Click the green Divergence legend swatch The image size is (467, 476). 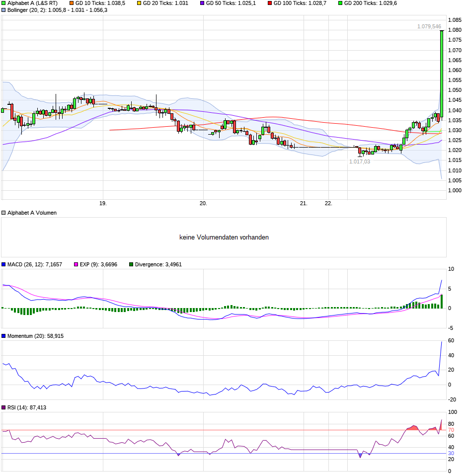[131, 265]
